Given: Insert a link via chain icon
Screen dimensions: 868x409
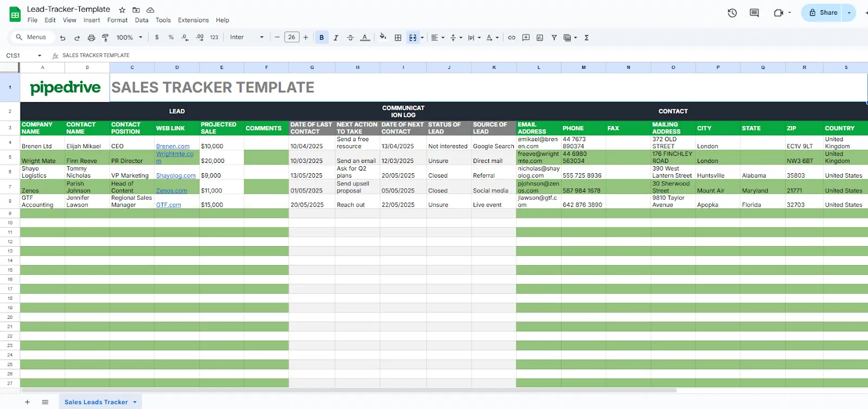Looking at the screenshot, I should tap(512, 37).
